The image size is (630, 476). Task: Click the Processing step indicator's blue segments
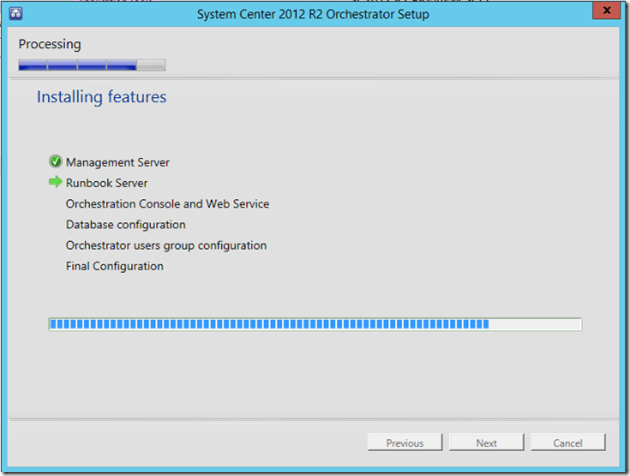point(77,66)
